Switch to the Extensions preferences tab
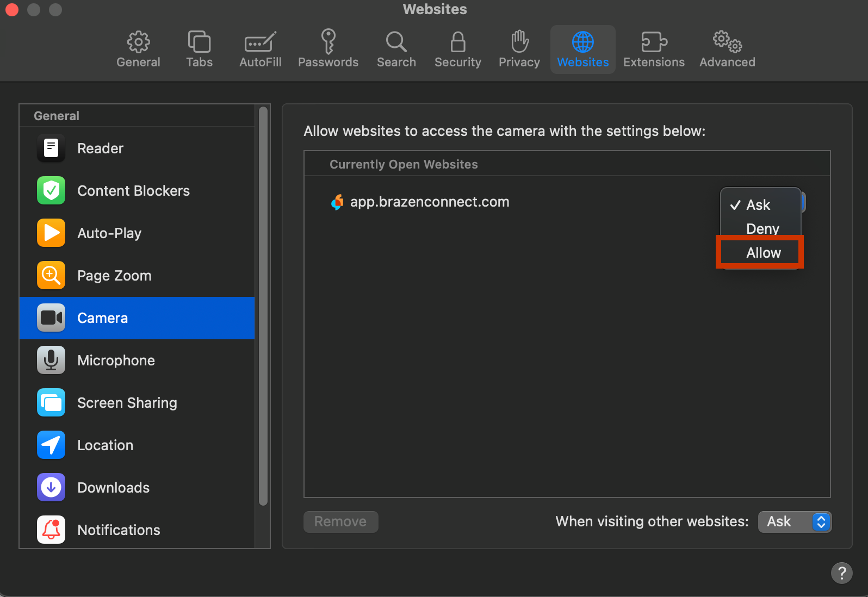Screen dimensions: 868x597 click(x=654, y=49)
